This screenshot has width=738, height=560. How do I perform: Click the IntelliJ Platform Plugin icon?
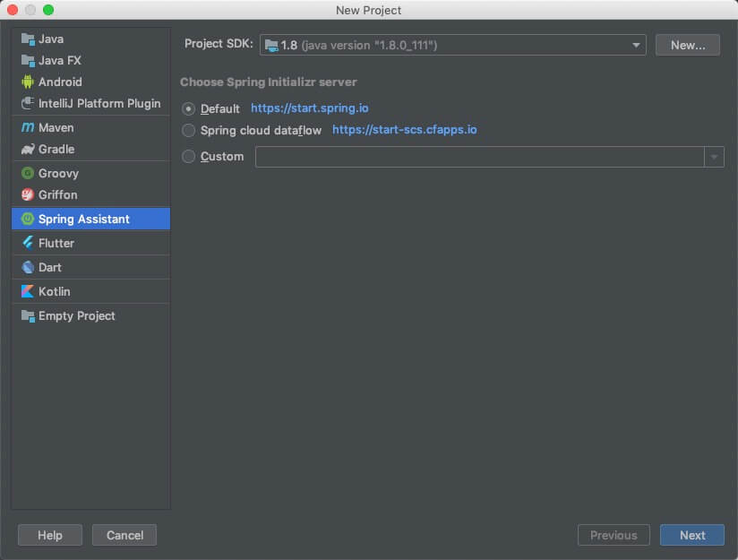coord(28,103)
